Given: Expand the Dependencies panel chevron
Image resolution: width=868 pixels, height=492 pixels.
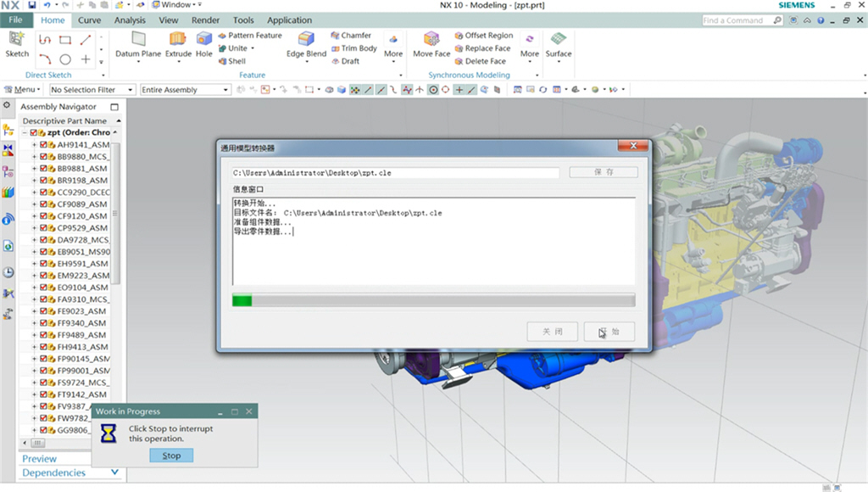Looking at the screenshot, I should (x=114, y=472).
